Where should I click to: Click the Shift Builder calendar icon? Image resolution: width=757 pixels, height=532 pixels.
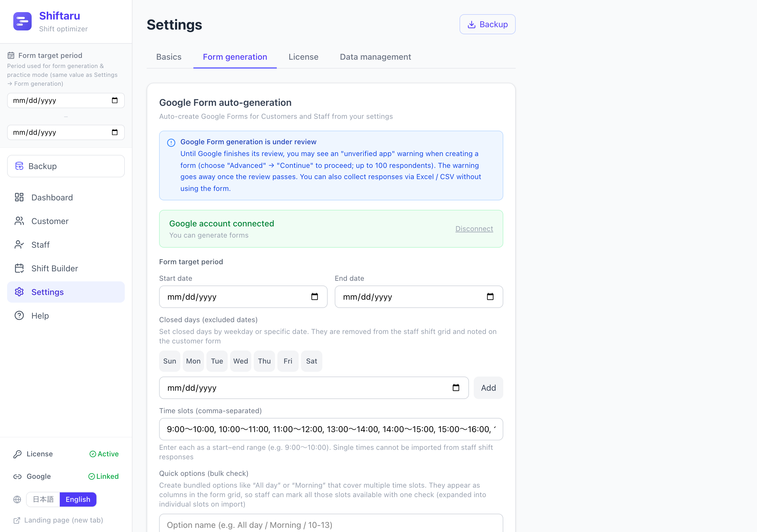[19, 268]
